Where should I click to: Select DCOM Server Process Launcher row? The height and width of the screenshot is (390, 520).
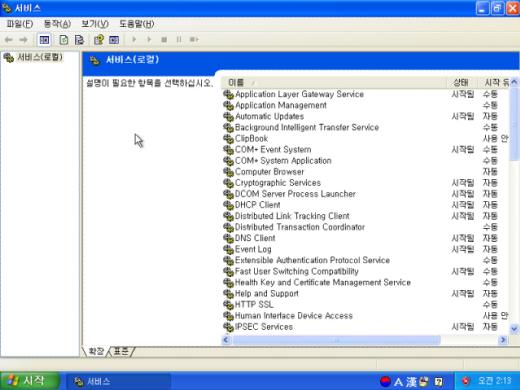[x=365, y=194]
